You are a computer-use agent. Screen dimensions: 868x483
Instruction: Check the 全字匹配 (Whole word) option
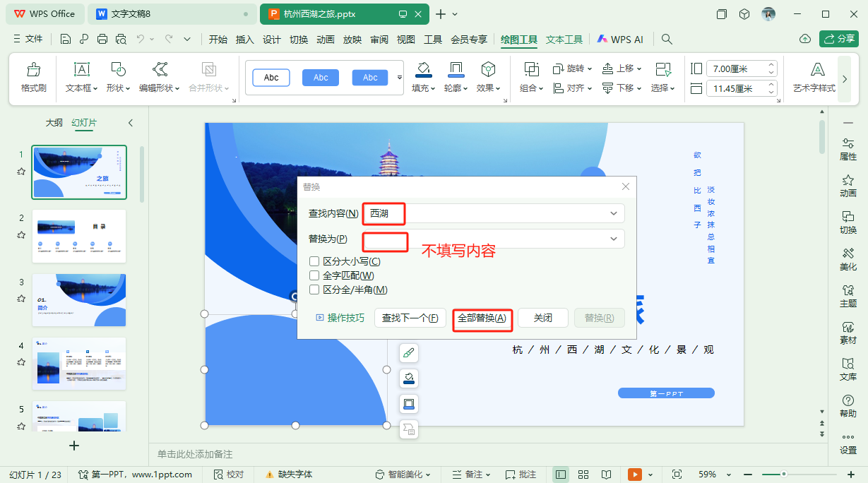click(314, 275)
